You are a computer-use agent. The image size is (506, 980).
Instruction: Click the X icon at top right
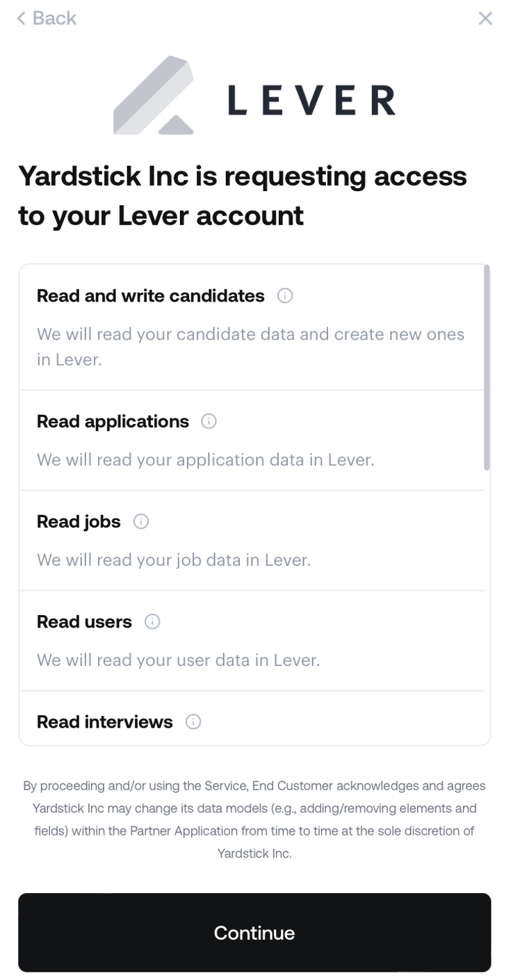click(485, 18)
